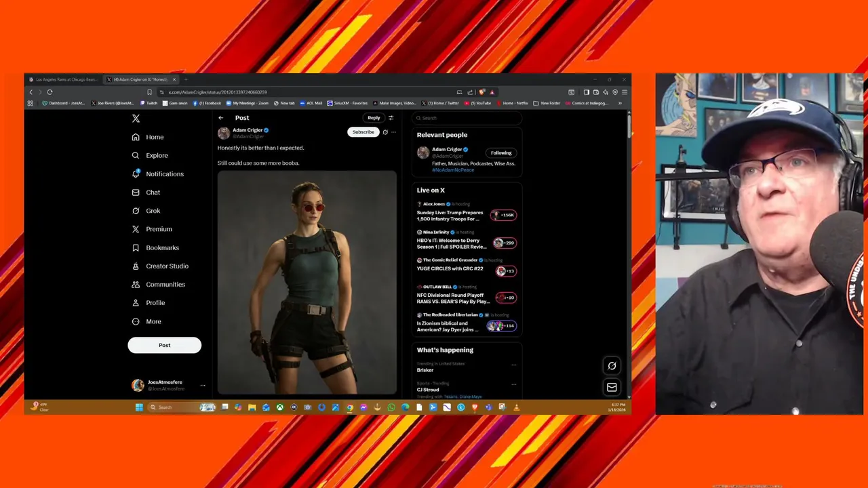The image size is (868, 488).
Task: Open reply filter settings icon beside Reply
Action: (391, 118)
